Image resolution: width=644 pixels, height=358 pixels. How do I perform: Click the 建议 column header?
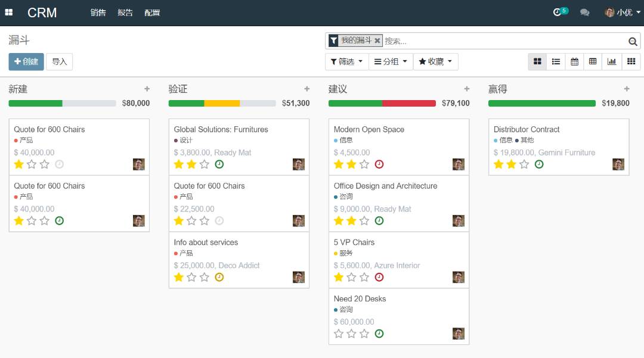click(x=338, y=89)
